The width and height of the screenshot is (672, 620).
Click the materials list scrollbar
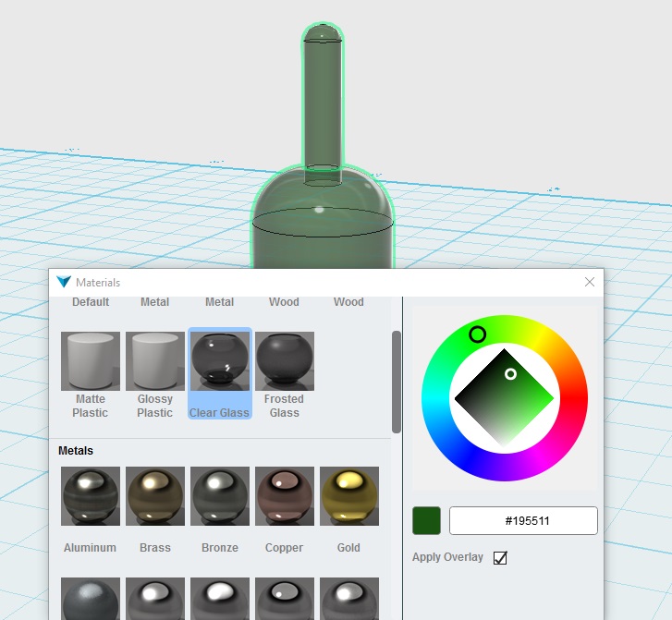[x=397, y=382]
